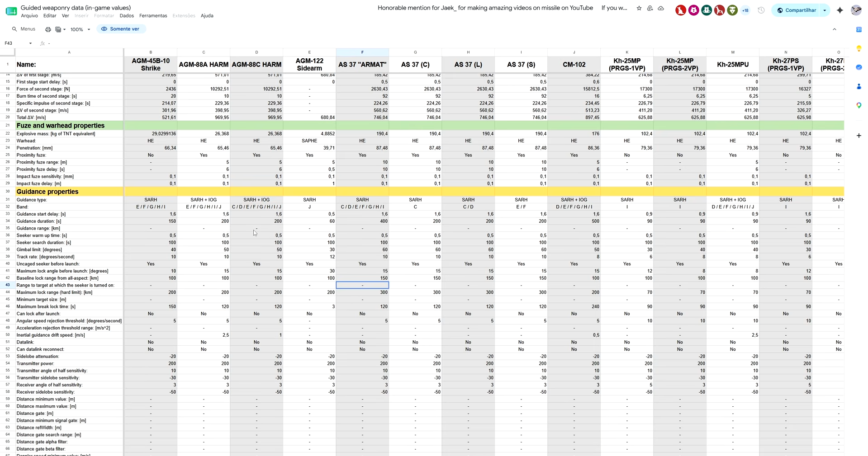
Task: Open the Contacts side panel icon
Action: [x=859, y=86]
